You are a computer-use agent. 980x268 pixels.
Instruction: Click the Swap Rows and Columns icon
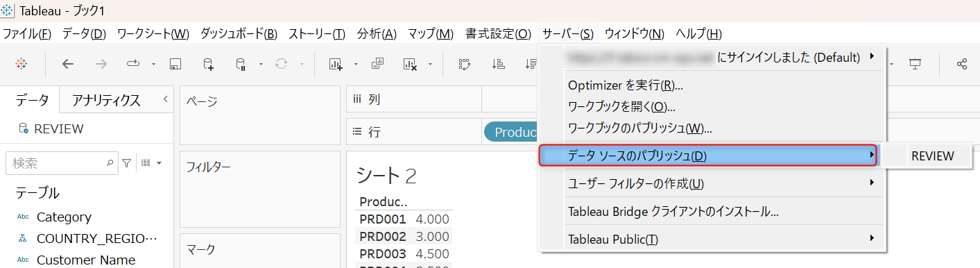465,64
